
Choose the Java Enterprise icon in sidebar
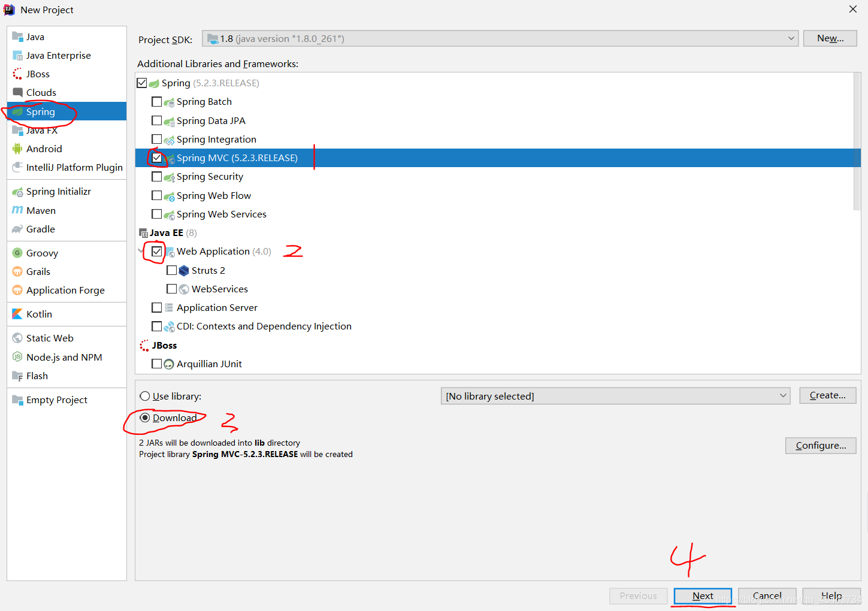(17, 55)
